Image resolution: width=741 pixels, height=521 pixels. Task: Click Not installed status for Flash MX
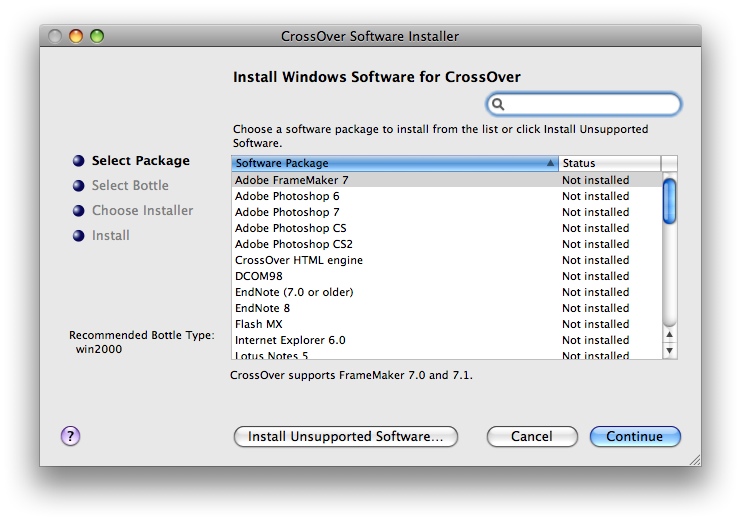pos(595,324)
